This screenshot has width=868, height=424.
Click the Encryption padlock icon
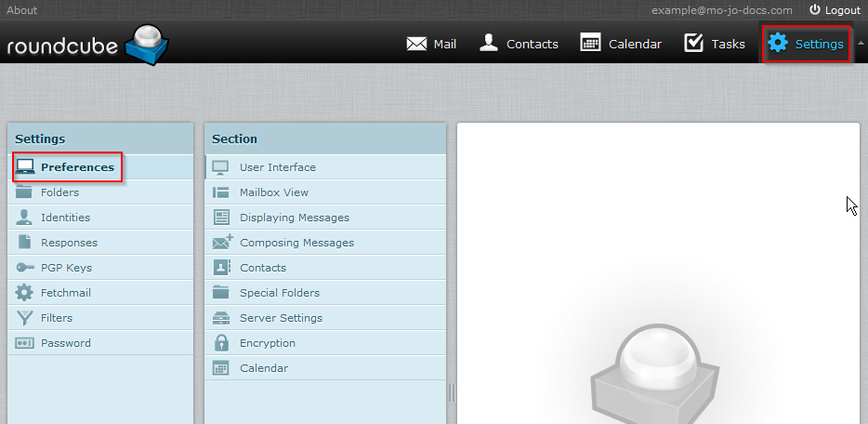[221, 343]
